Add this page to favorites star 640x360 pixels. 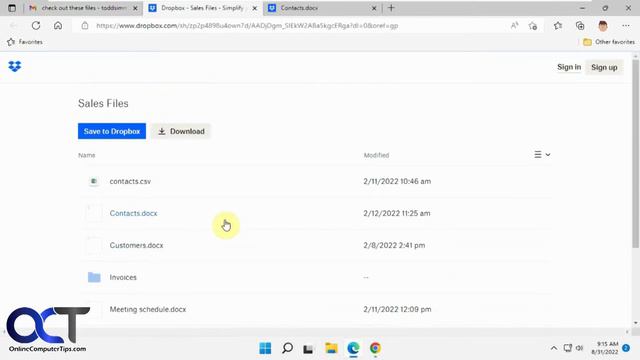[533, 26]
